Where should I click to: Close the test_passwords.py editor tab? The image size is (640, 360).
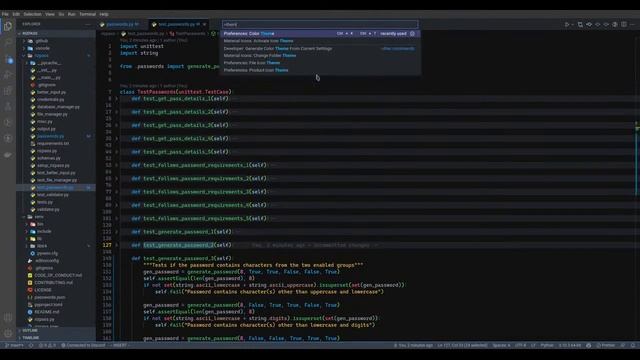tap(204, 24)
